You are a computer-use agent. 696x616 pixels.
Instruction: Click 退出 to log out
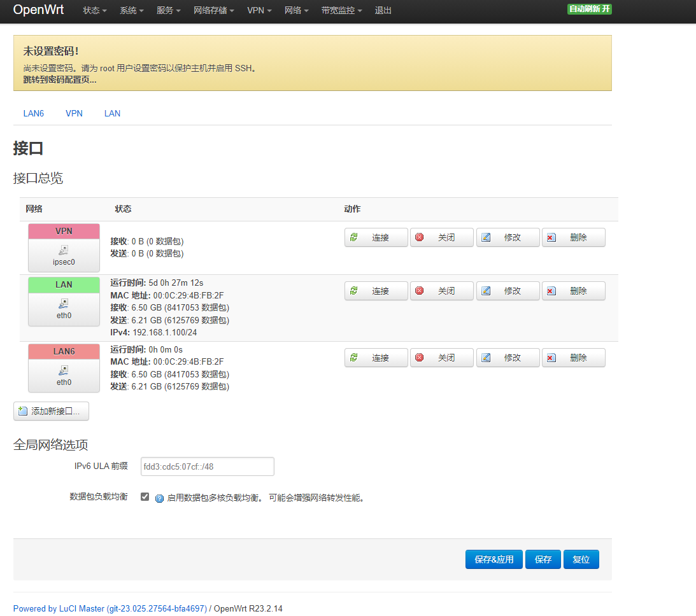tap(383, 10)
